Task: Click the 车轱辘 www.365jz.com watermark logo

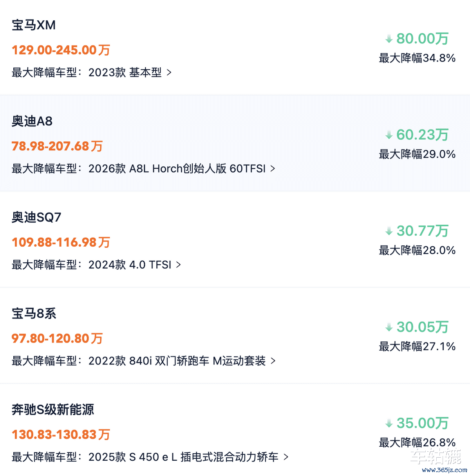Action: [438, 461]
